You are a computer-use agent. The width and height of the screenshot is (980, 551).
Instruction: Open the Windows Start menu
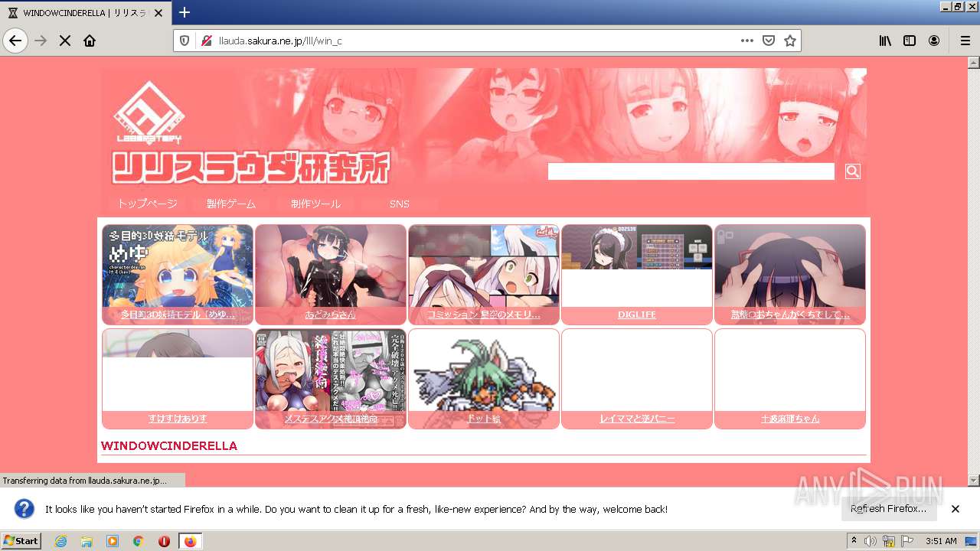point(21,541)
